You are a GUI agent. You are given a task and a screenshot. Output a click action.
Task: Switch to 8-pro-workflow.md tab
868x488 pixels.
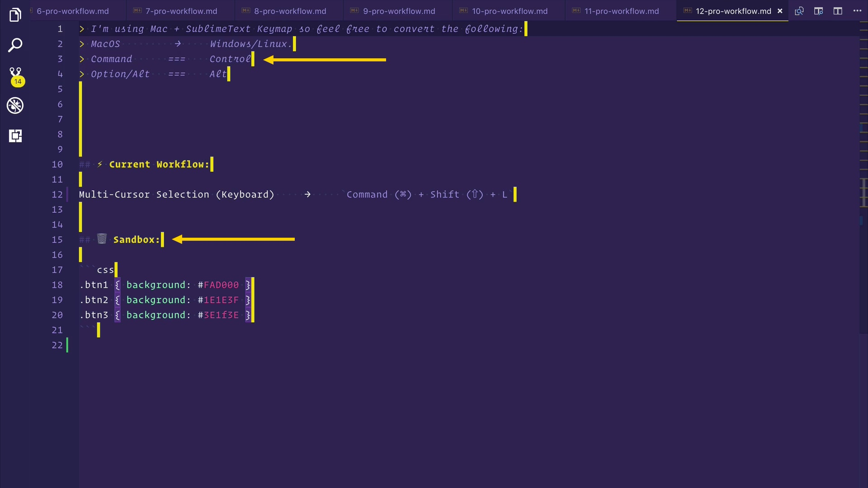[289, 11]
